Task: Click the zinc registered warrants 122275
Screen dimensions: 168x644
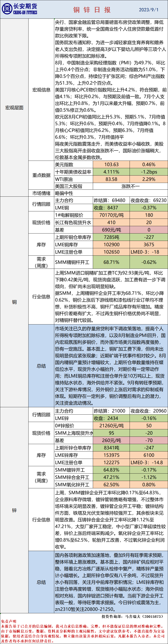Action: [x=111, y=463]
